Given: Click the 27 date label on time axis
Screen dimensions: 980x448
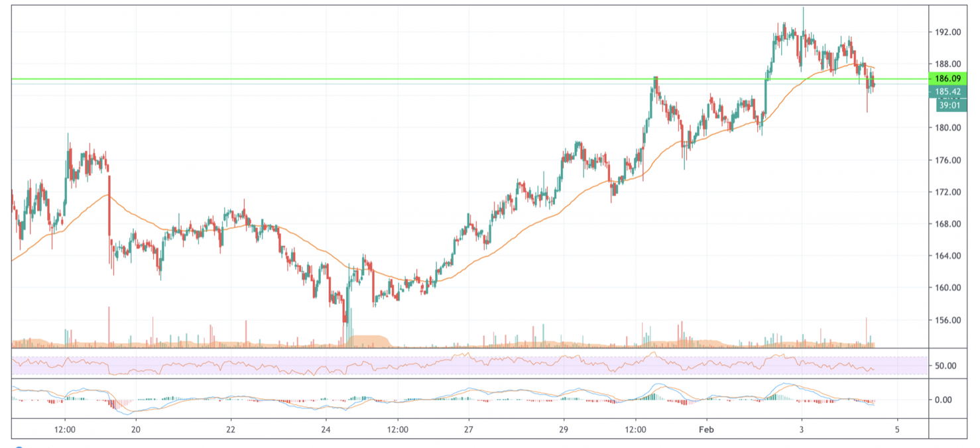Looking at the screenshot, I should pyautogui.click(x=468, y=429).
